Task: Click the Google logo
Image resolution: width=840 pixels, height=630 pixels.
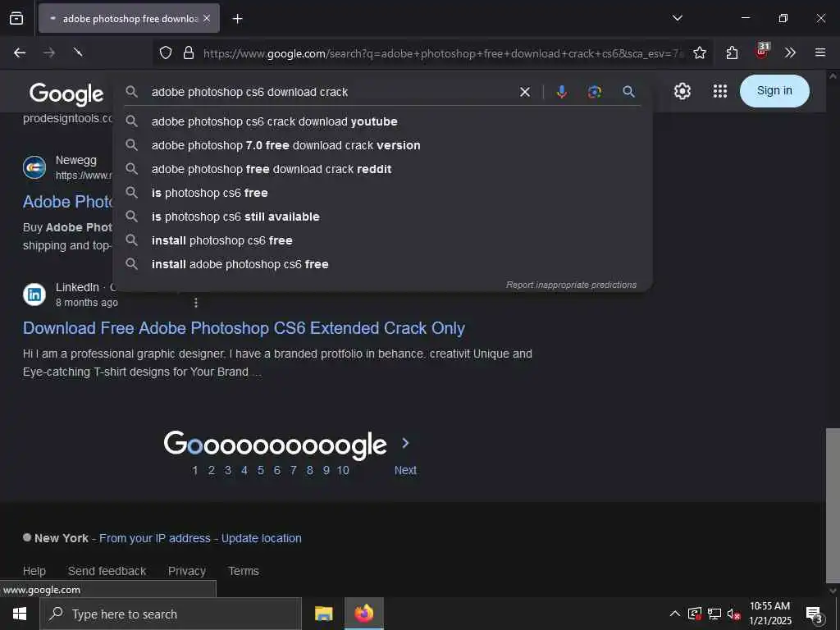Action: (x=66, y=94)
